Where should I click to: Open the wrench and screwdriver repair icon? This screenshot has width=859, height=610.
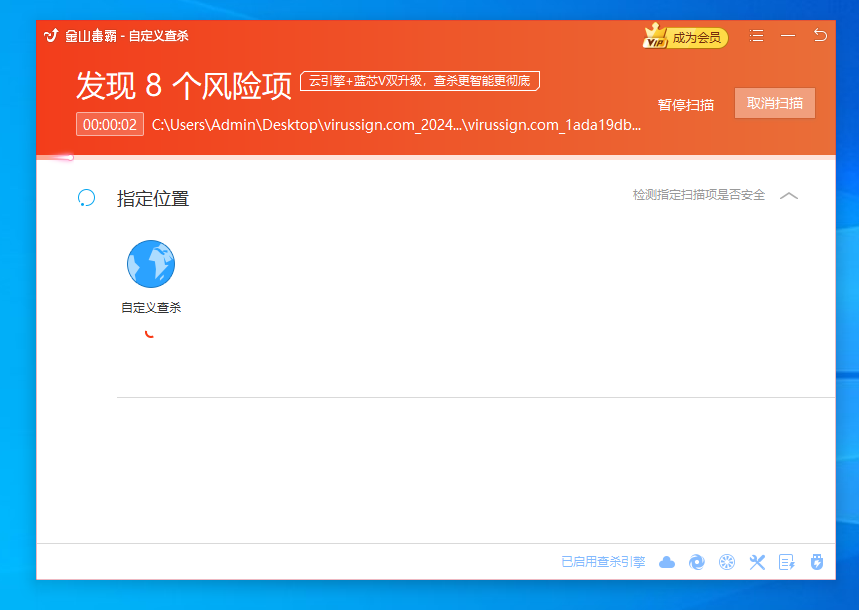757,562
